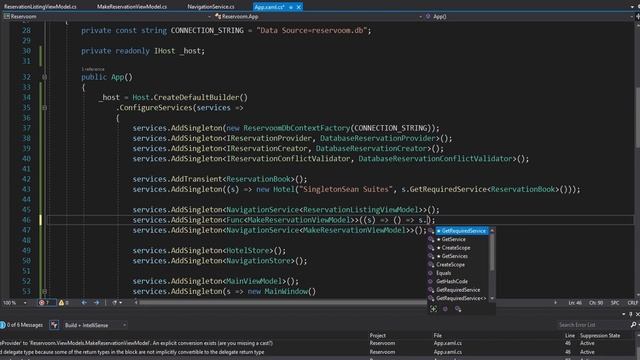
Task: Click the warning count indicator
Action: (x=64, y=303)
